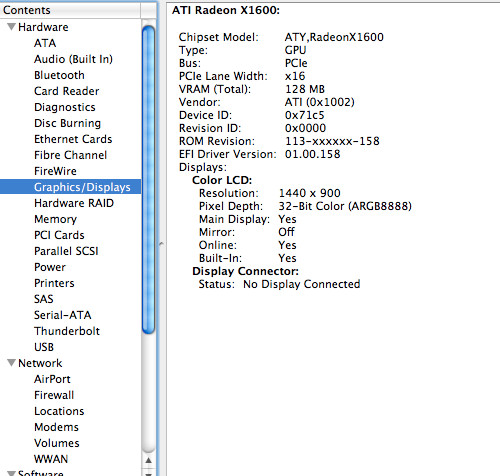The height and width of the screenshot is (476, 500).
Task: Click the Network category label
Action: [x=40, y=363]
